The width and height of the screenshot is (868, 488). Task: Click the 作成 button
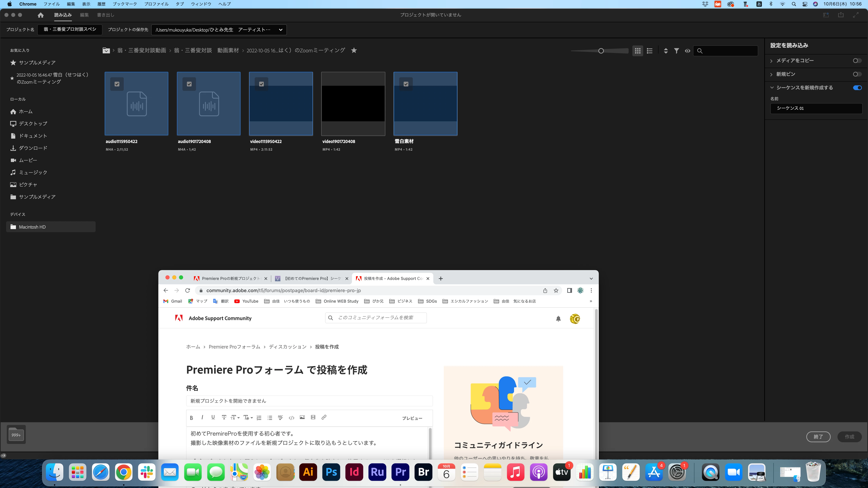click(x=849, y=437)
